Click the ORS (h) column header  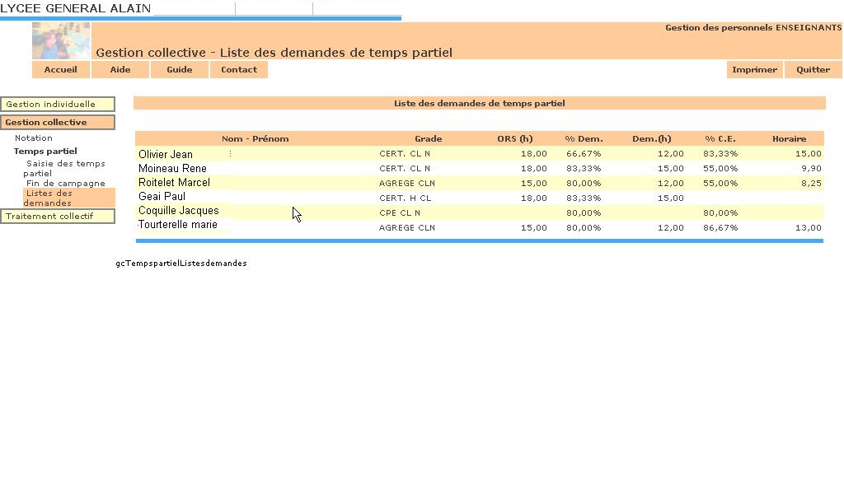[x=514, y=139]
